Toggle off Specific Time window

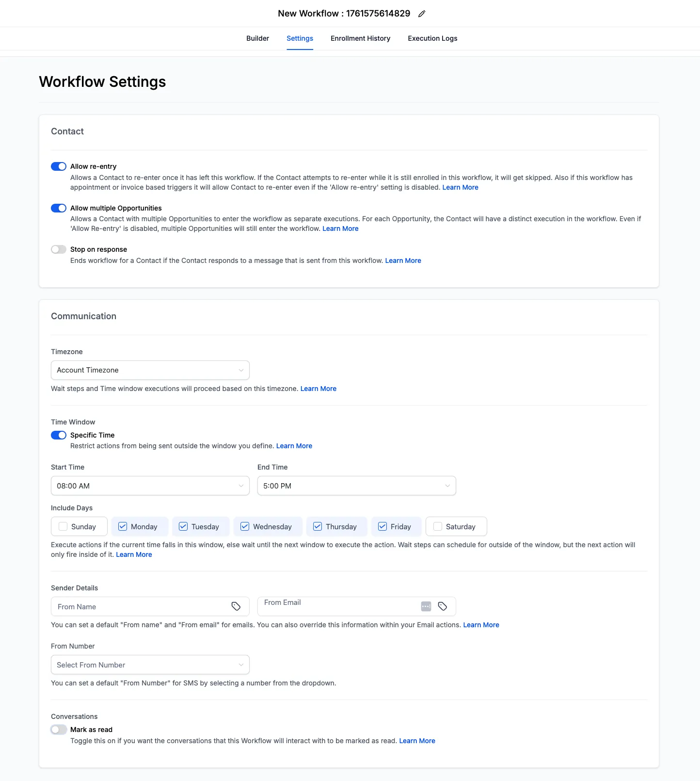pyautogui.click(x=59, y=435)
